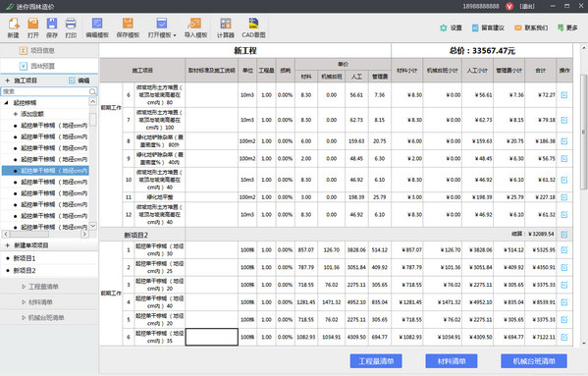Click 添加定额 in the tree
The image size is (588, 376).
point(32,114)
